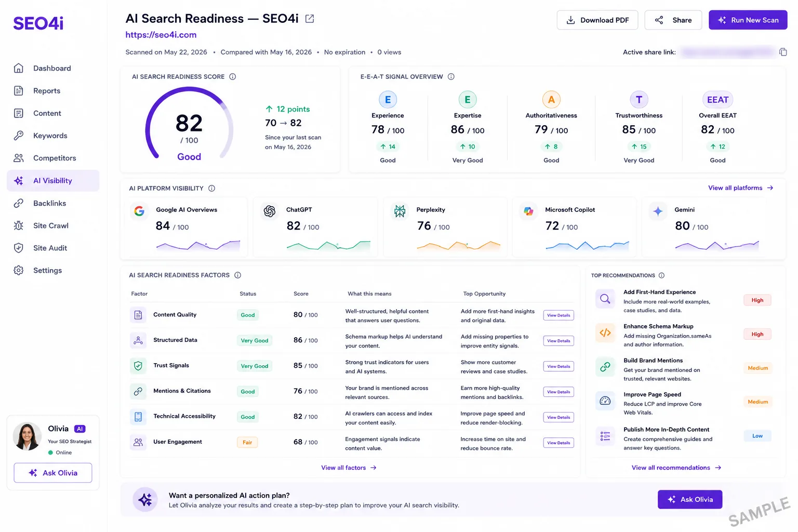This screenshot has width=798, height=532.
Task: View Details for Technical Accessibility
Action: (x=558, y=417)
